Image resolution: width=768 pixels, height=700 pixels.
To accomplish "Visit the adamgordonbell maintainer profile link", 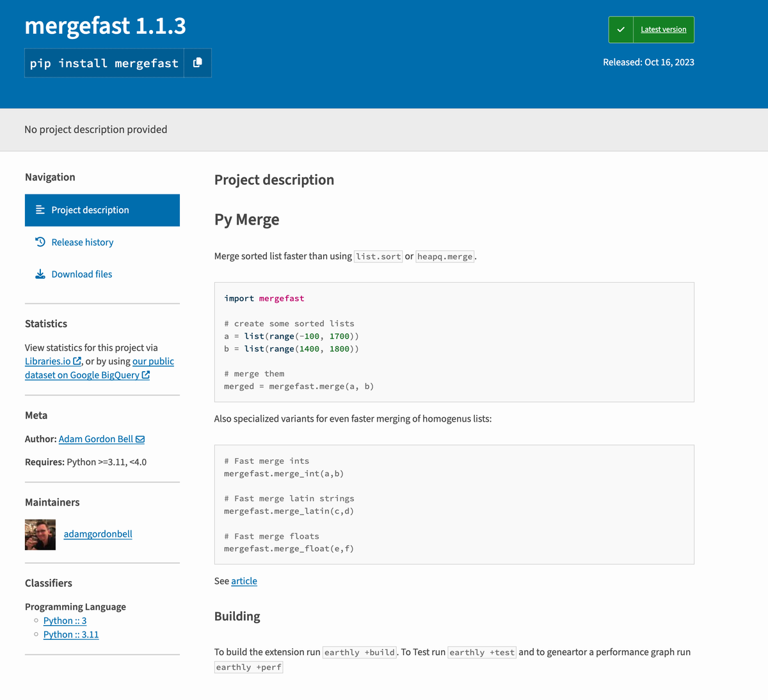I will pyautogui.click(x=97, y=534).
